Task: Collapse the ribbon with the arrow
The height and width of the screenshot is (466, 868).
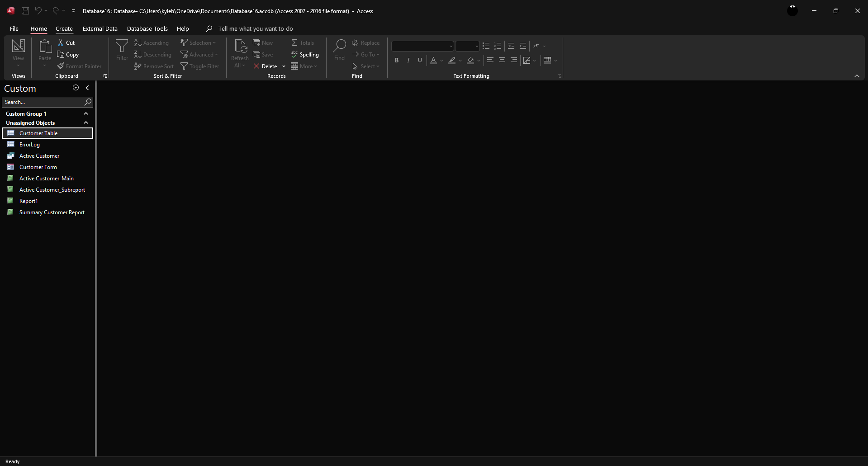Action: (857, 76)
